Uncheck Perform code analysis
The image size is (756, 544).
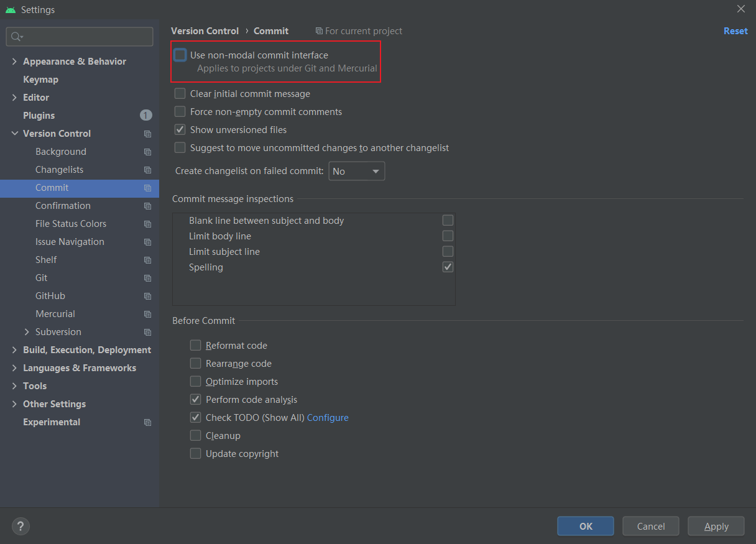point(196,400)
